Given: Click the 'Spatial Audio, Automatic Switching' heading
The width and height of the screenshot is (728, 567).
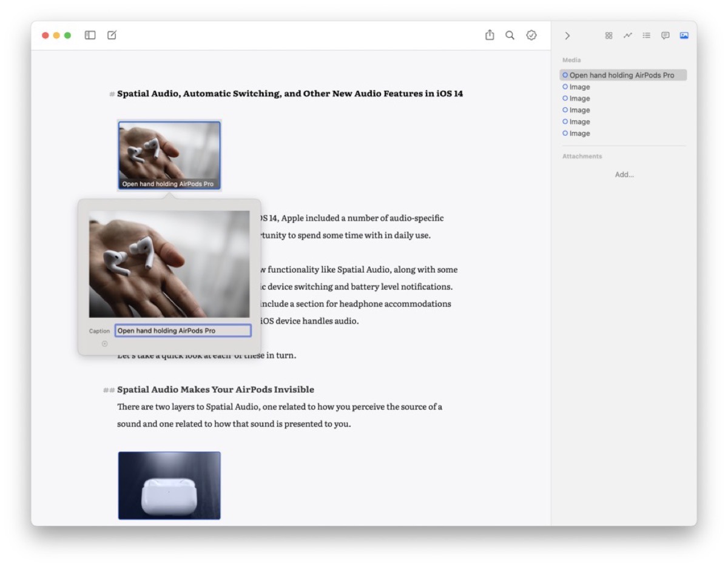Looking at the screenshot, I should pos(290,93).
